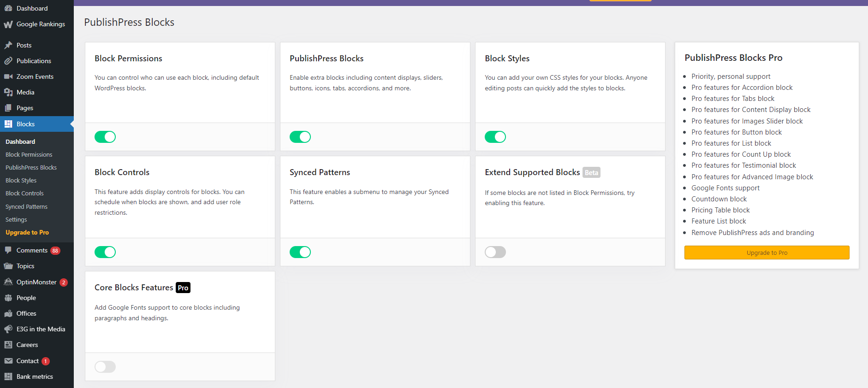
Task: Open the Careers menu label
Action: (x=27, y=345)
